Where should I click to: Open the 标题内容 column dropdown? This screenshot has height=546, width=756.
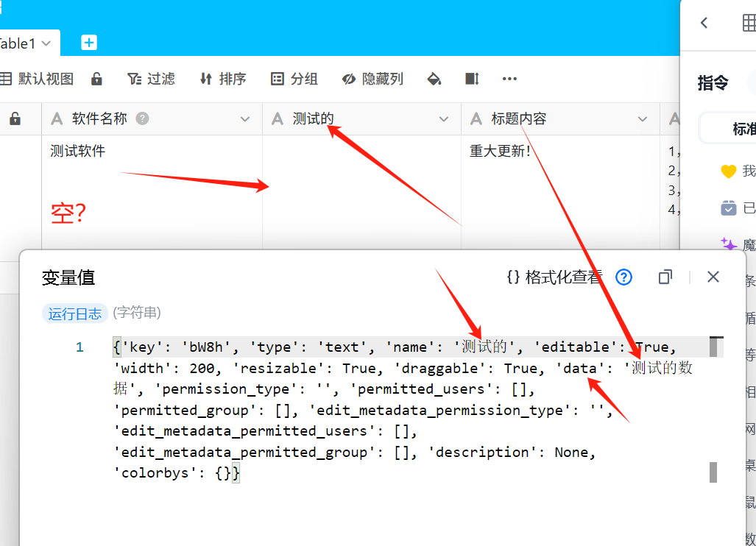click(x=643, y=119)
